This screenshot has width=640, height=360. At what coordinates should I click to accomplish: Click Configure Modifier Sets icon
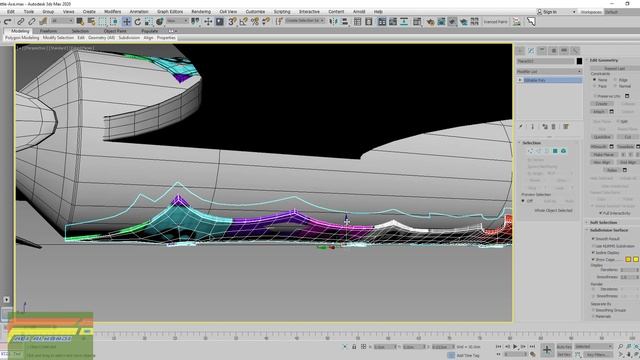566,127
